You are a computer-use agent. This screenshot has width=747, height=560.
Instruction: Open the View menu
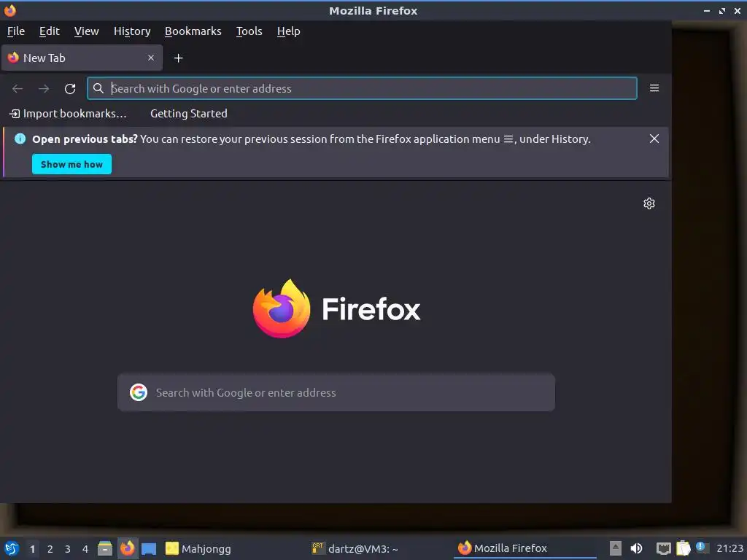point(86,31)
